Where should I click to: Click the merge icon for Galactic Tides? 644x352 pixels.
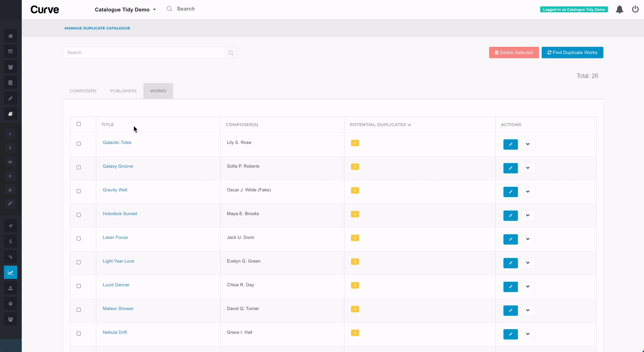[x=510, y=144]
